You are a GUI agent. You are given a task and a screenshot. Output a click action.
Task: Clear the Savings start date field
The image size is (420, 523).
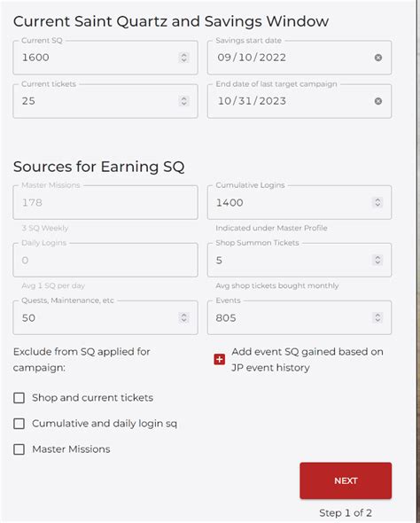378,58
